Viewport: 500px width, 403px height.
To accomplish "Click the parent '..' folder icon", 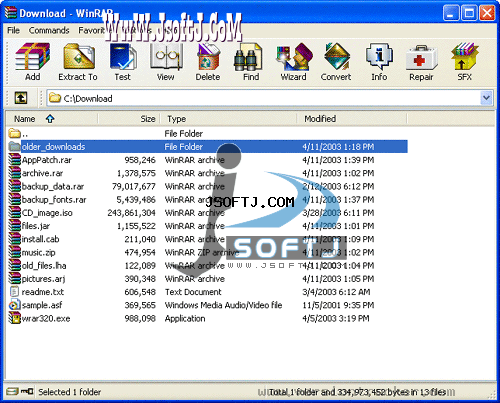I will point(14,133).
